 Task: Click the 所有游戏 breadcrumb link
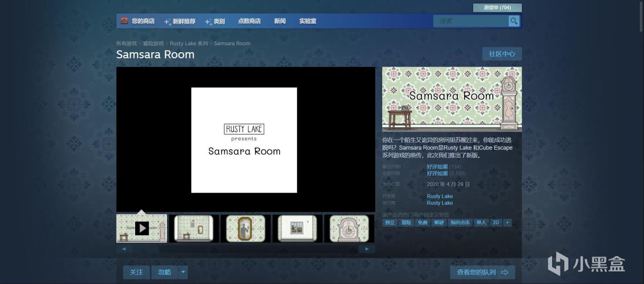click(x=127, y=43)
